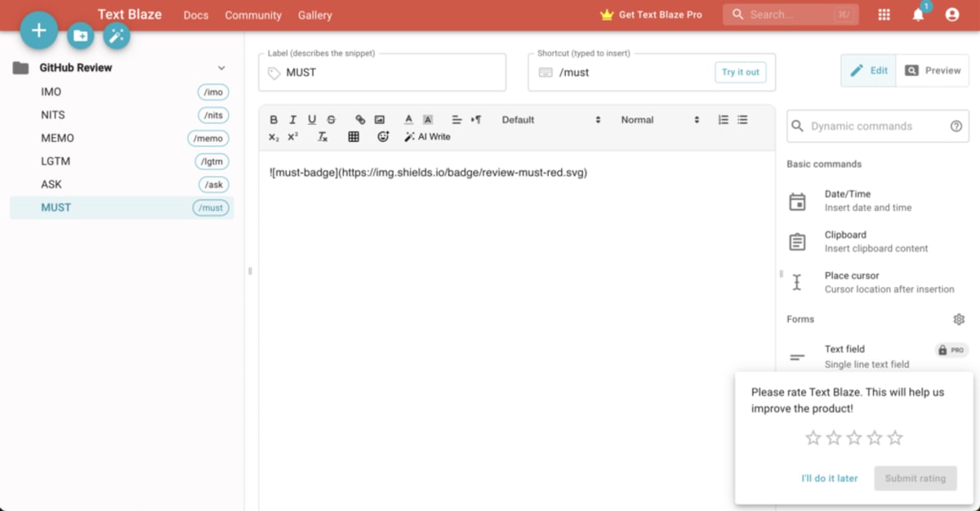Insert an image with the image icon
Viewport: 980px width, 511px height.
(379, 120)
